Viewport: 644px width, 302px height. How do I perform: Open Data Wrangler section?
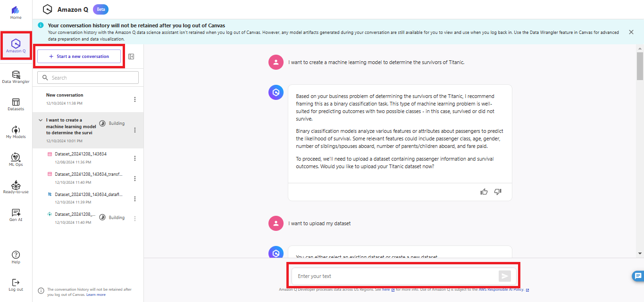click(16, 77)
